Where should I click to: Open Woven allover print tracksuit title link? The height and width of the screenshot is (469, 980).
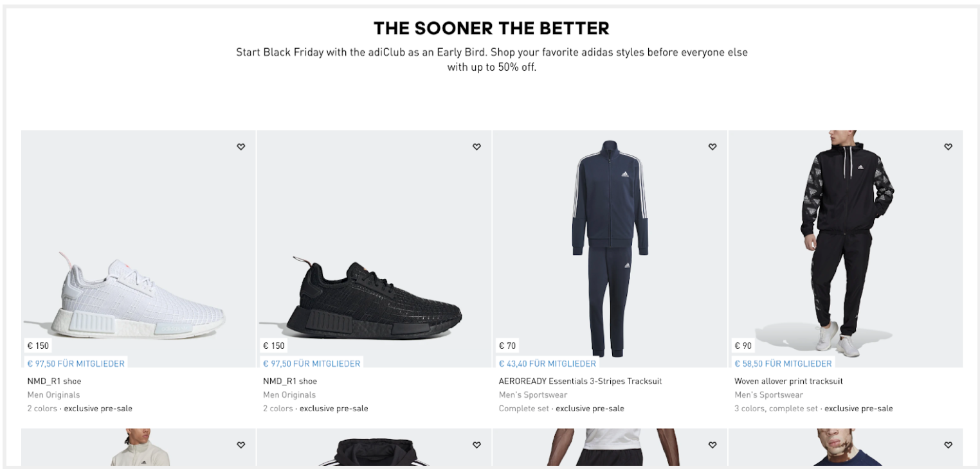coord(788,381)
